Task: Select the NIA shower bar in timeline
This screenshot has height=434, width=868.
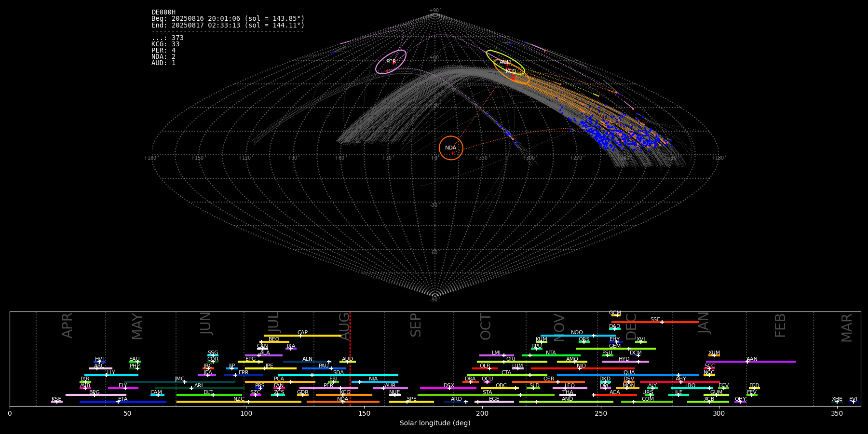Action: point(375,381)
